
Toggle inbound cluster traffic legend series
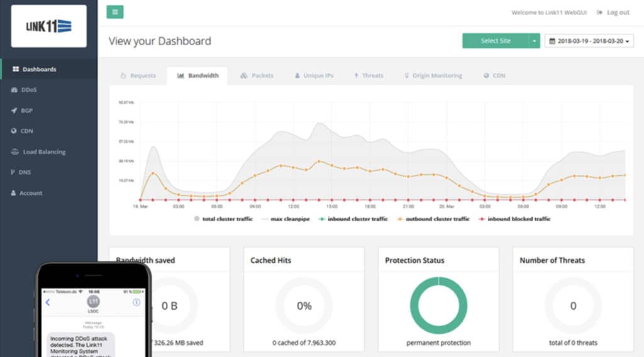point(356,219)
